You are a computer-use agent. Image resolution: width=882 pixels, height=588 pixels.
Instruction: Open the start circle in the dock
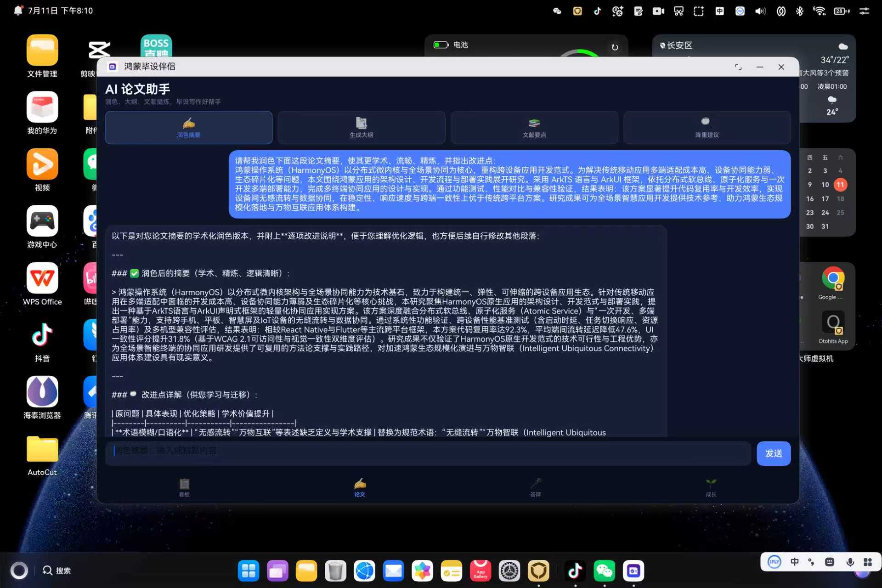click(19, 571)
